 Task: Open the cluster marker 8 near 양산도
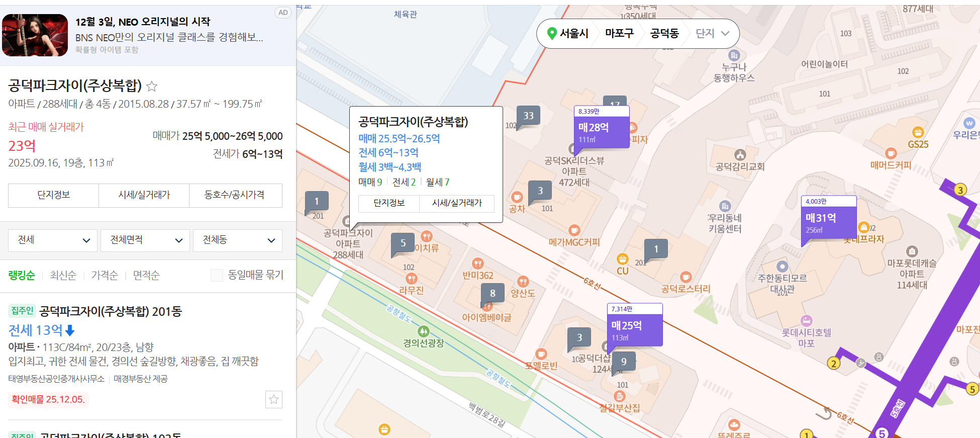point(493,293)
